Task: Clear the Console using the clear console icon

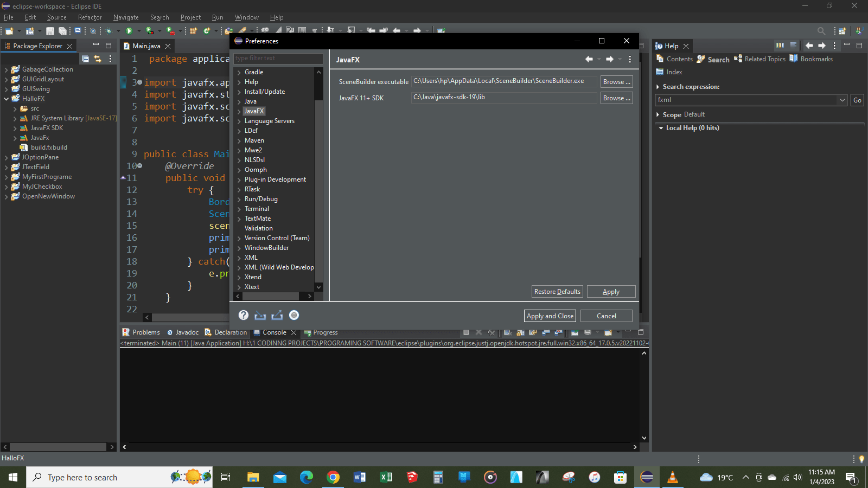Action: pyautogui.click(x=507, y=333)
